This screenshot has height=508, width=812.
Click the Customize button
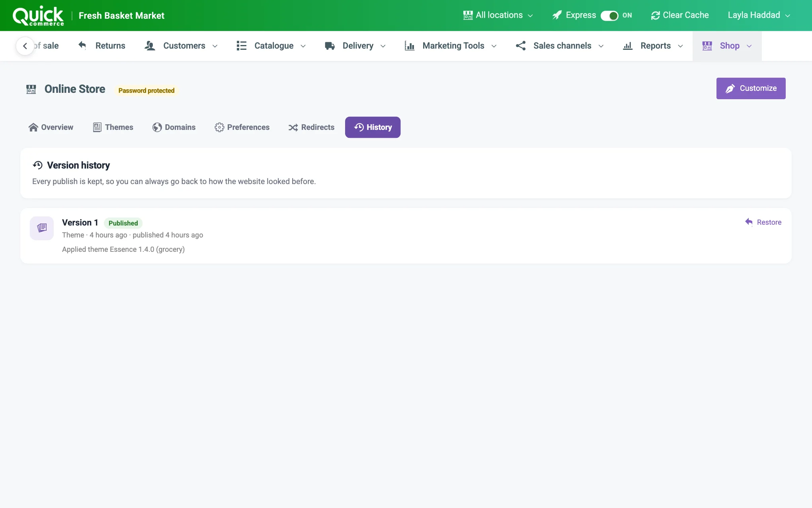751,88
